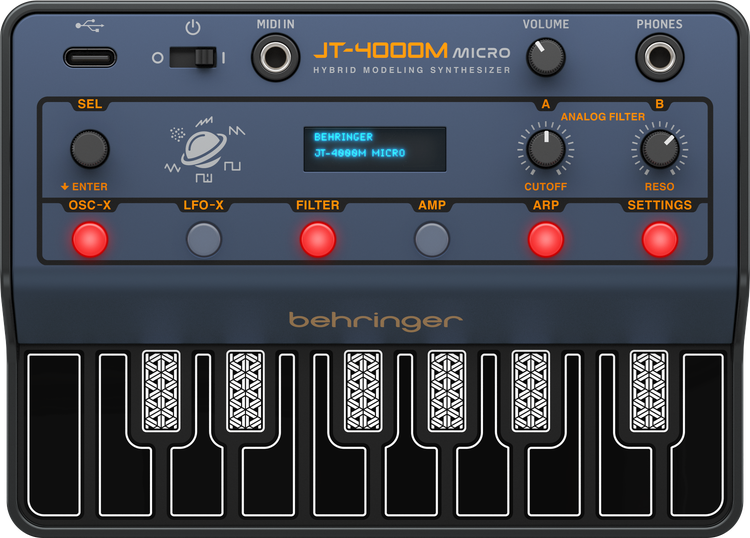Click the VOLUME label
The image size is (750, 538).
(x=546, y=24)
